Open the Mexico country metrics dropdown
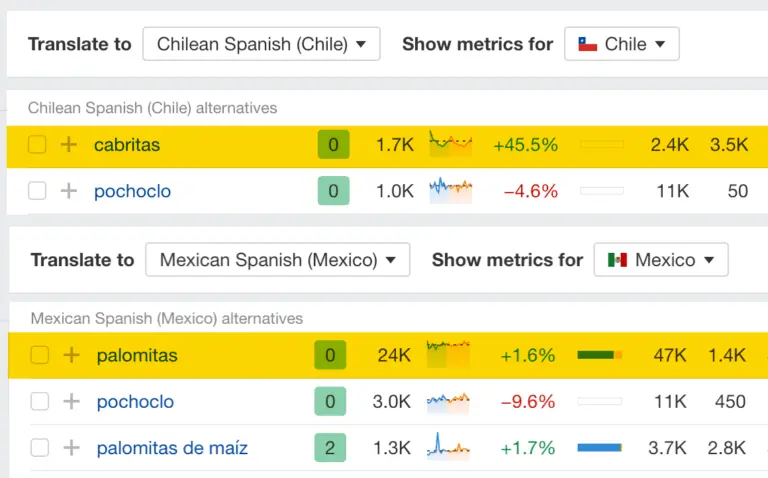This screenshot has width=768, height=478. click(x=660, y=260)
